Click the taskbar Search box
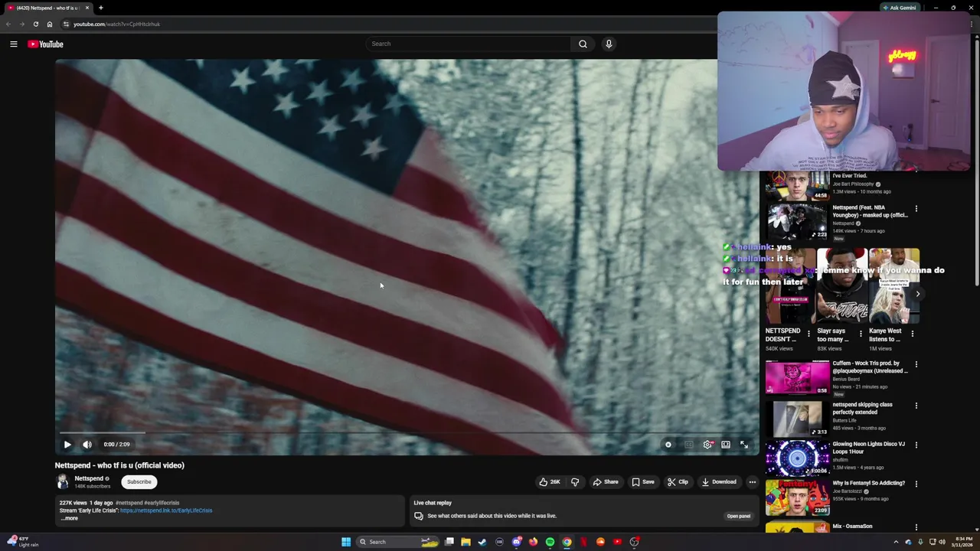Image resolution: width=980 pixels, height=551 pixels. (398, 542)
